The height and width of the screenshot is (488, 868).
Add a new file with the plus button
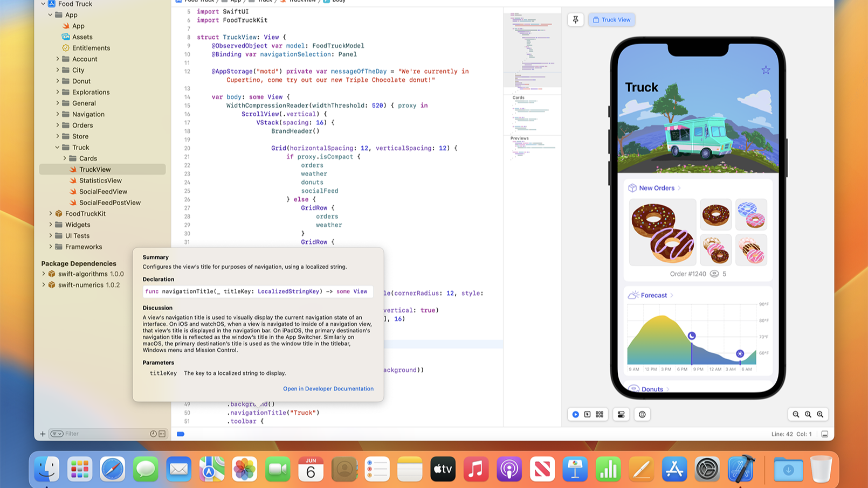(x=43, y=434)
